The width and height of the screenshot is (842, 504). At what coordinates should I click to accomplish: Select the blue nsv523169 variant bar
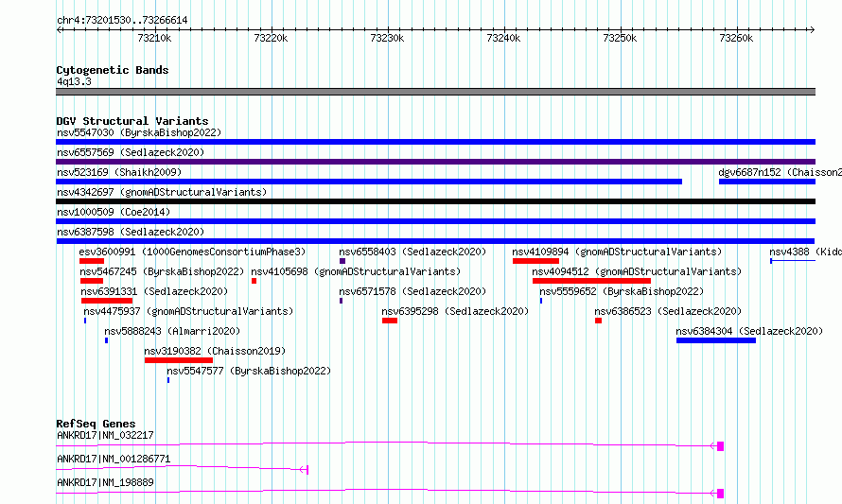[x=369, y=182]
